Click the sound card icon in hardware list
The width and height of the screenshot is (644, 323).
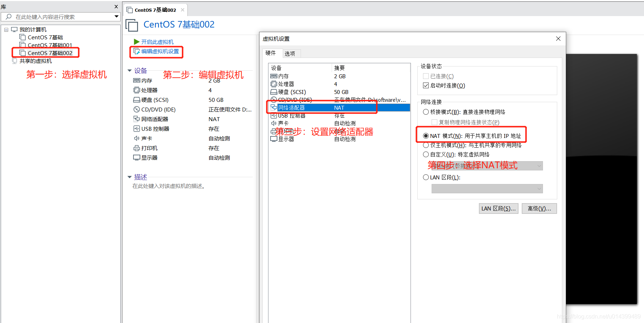tap(274, 123)
